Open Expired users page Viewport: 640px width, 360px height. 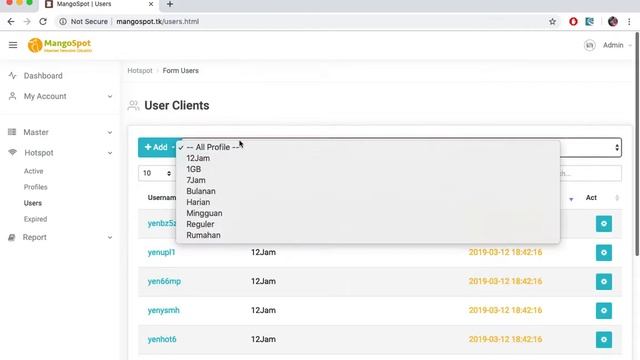click(36, 219)
